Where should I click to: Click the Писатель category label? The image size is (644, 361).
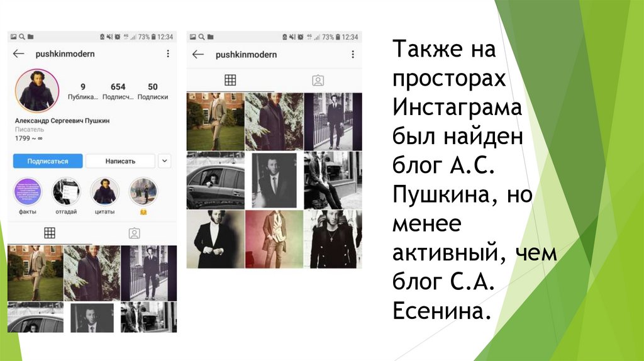click(29, 130)
